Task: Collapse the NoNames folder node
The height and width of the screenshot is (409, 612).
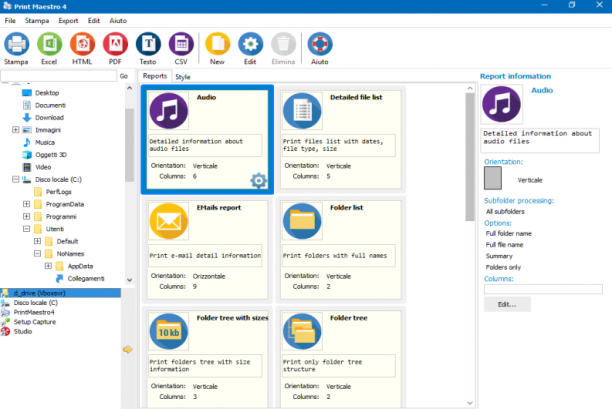Action: click(37, 253)
